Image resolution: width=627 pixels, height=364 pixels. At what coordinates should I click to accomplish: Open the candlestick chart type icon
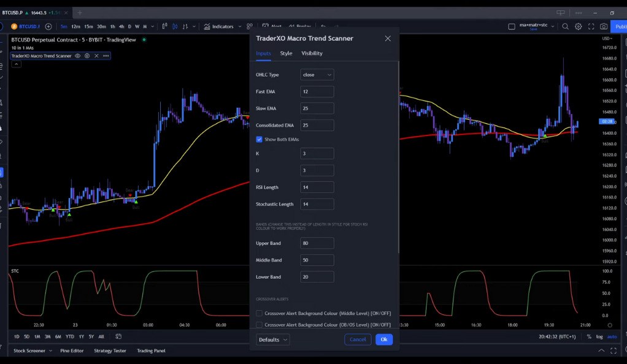point(175,26)
